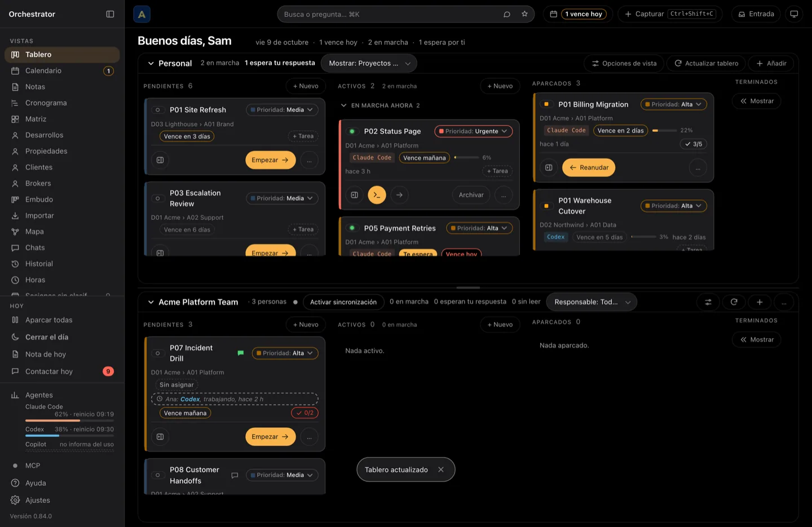Screen dimensions: 812x527
Task: Open more options on P02 Status Page card
Action: click(504, 195)
